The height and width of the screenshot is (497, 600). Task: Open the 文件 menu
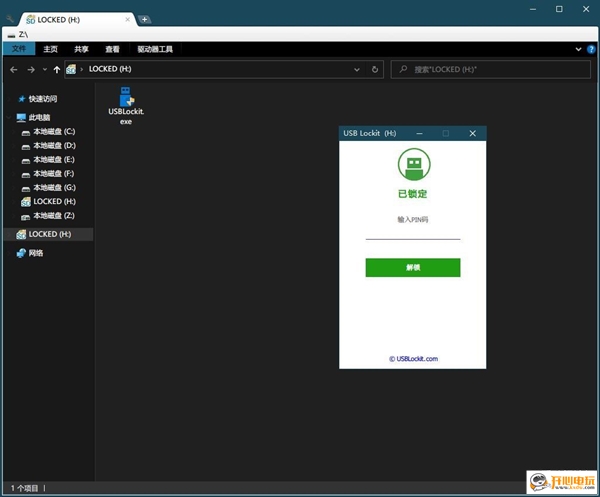click(19, 49)
